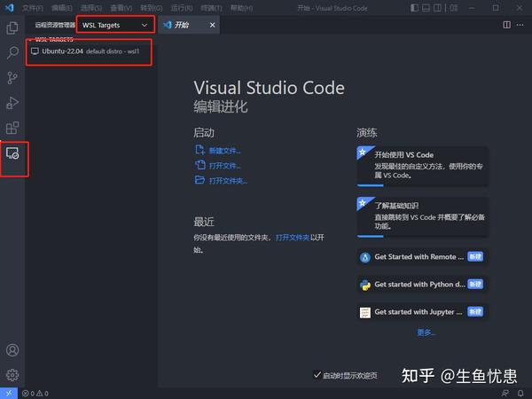Open the Extensions view icon
The height and width of the screenshot is (399, 532).
(x=12, y=128)
